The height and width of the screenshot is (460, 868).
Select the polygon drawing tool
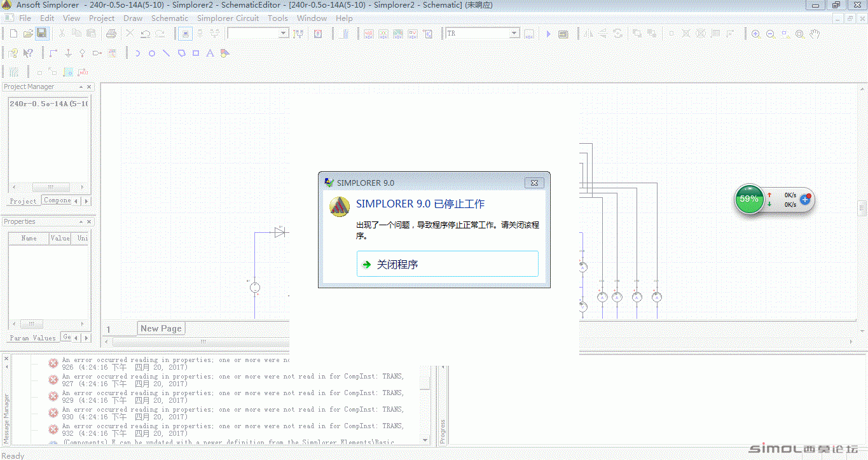[181, 53]
